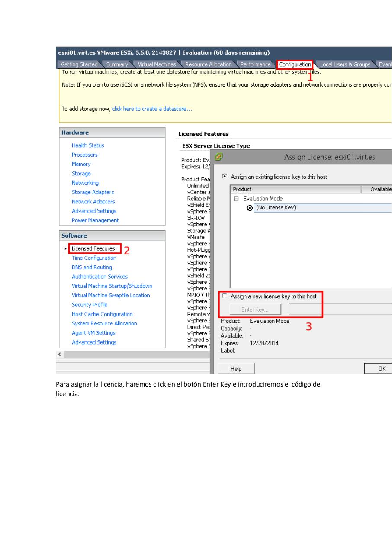Collapse the Evaluation Mode tree node
392x554 pixels.
[236, 199]
